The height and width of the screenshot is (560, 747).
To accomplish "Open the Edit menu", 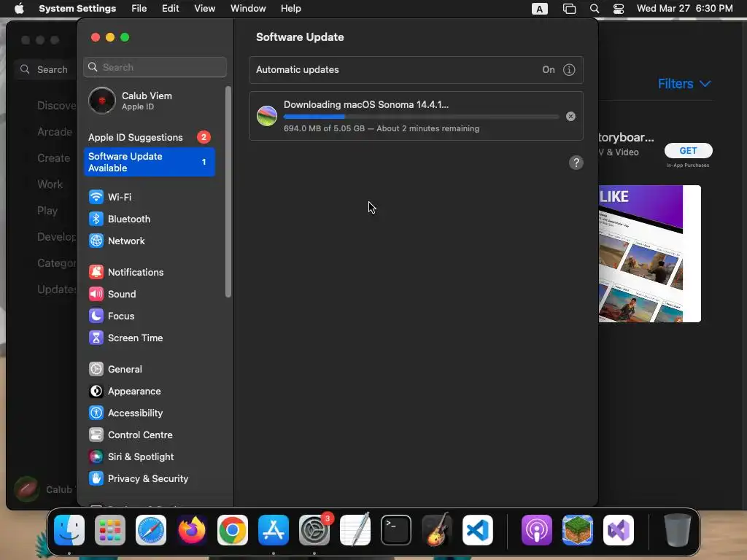I will pos(170,9).
